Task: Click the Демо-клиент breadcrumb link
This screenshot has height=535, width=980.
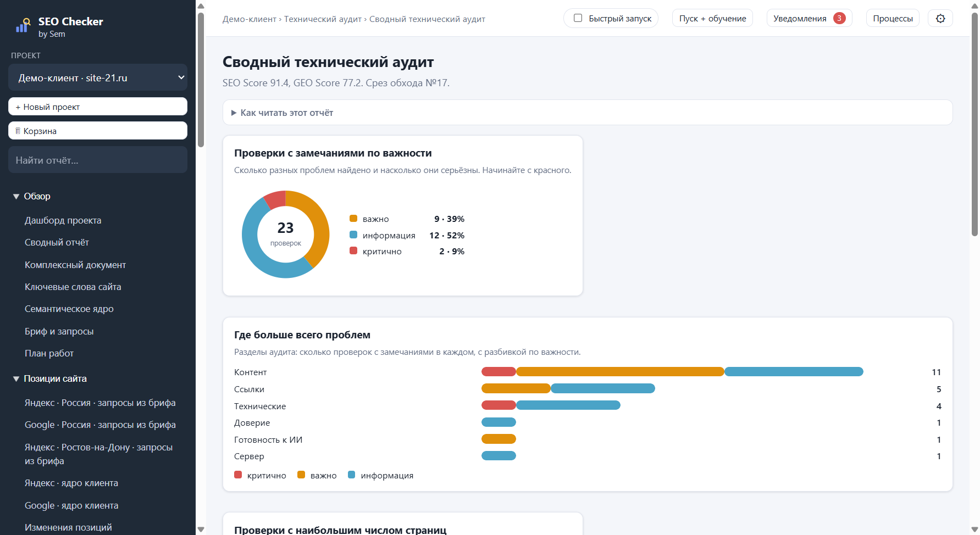Action: [250, 19]
